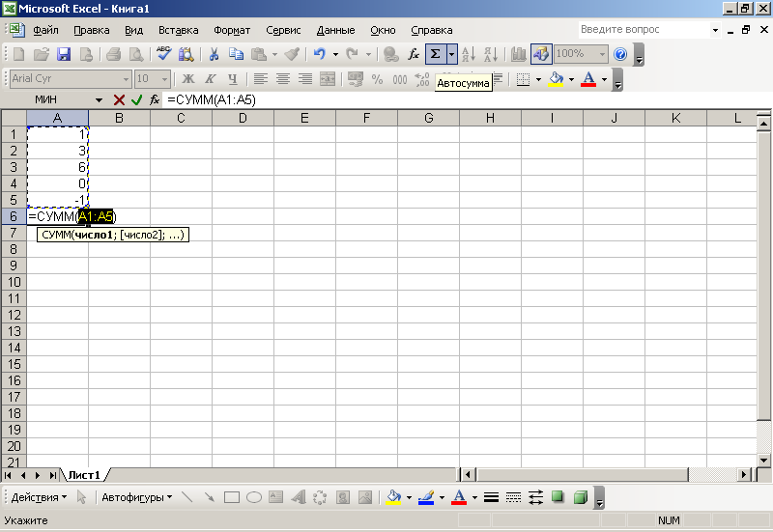Click the Print icon
This screenshot has height=532, width=773.
coord(113,54)
